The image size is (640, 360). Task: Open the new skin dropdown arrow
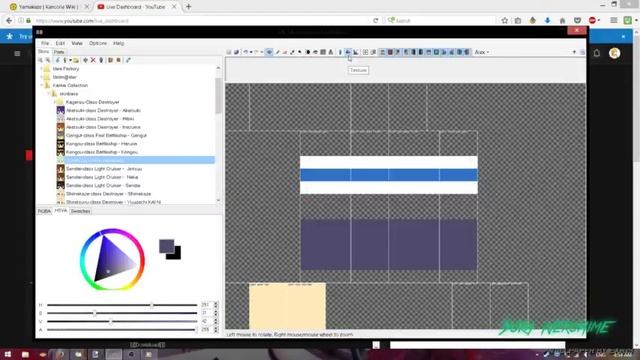[x=70, y=60]
